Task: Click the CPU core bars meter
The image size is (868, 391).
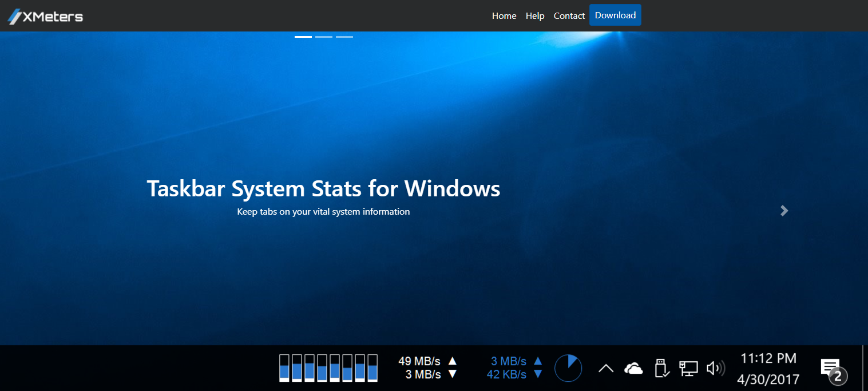Action: (x=328, y=368)
